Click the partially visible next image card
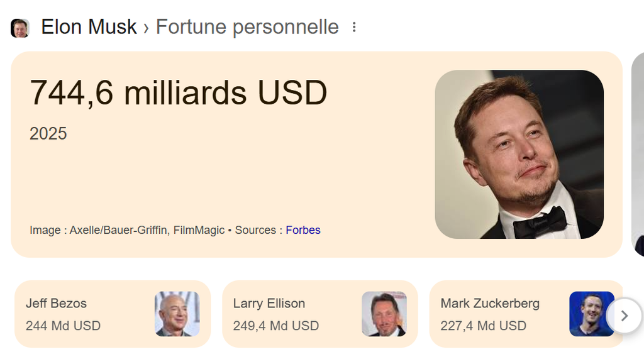This screenshot has height=364, width=644. tap(638, 154)
